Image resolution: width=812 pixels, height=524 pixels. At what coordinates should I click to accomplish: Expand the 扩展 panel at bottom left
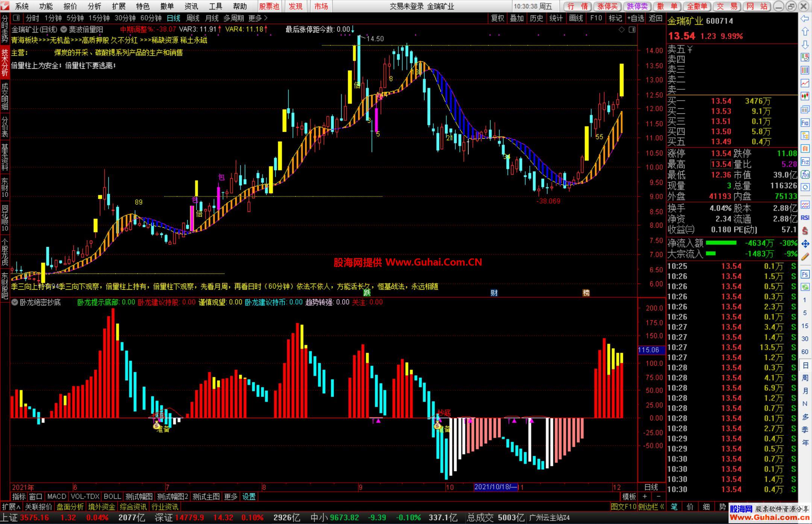point(11,507)
